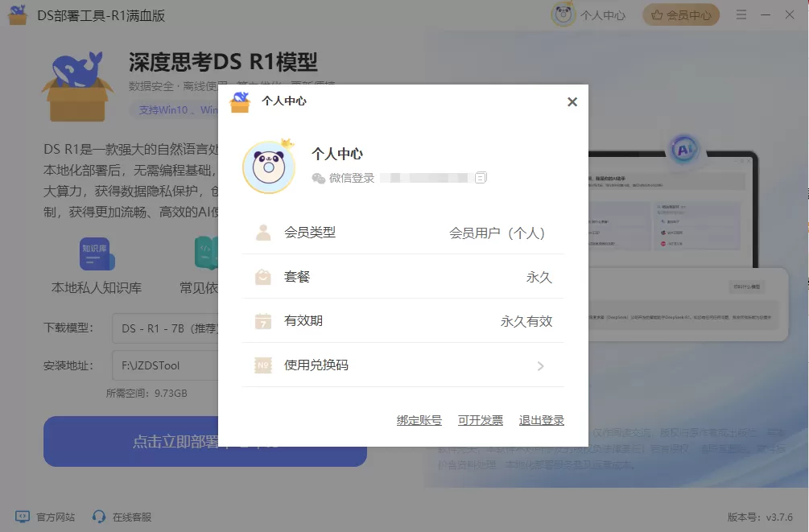Click the 使用兑换码 coupon icon
Viewport: 809px width, 532px height.
coord(263,365)
